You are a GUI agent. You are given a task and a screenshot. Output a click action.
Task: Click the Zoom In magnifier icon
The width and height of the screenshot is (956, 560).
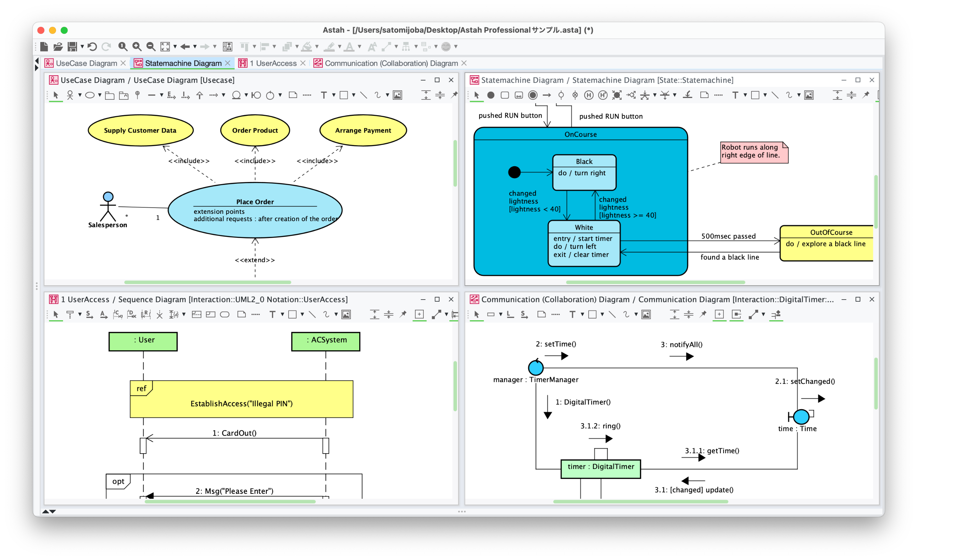(137, 47)
